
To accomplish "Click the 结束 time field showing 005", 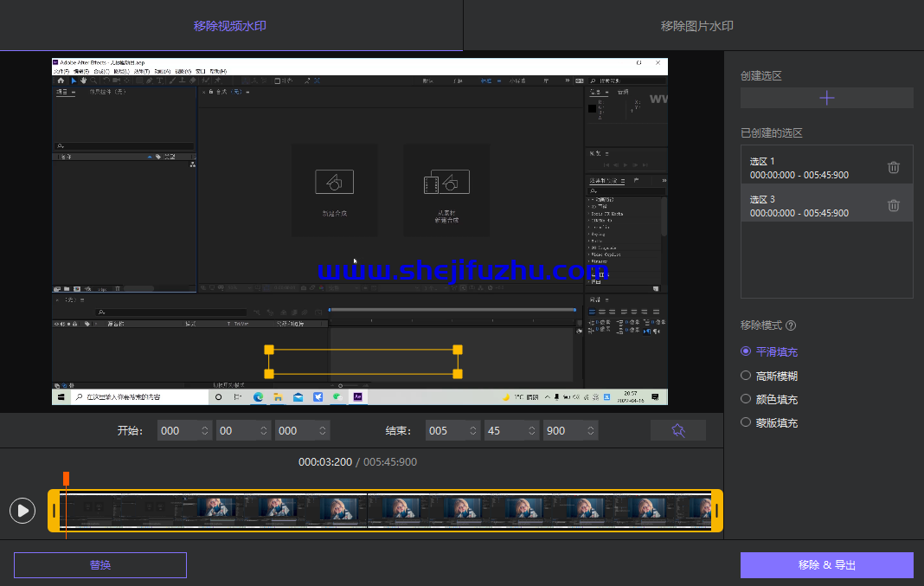I will (x=452, y=431).
